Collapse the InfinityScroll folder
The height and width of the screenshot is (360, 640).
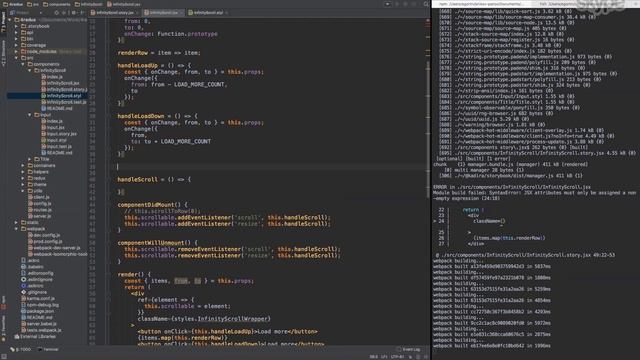click(x=29, y=70)
